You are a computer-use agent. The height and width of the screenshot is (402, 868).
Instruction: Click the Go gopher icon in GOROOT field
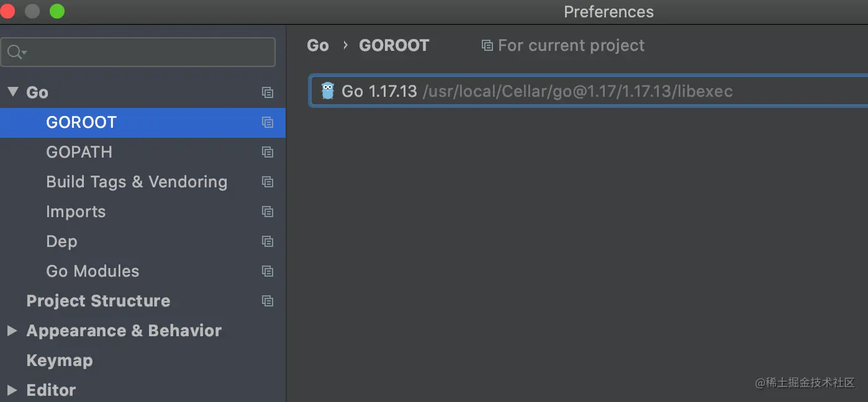coord(328,91)
